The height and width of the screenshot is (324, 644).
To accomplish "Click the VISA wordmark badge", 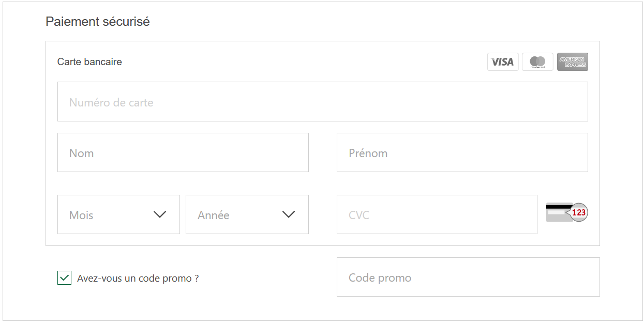I will coord(502,61).
